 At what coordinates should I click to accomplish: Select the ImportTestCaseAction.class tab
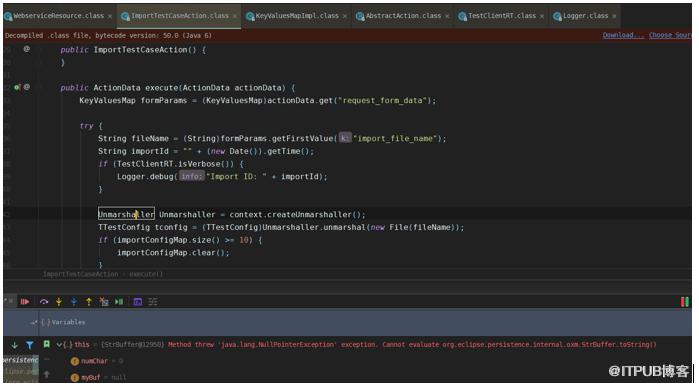[180, 16]
